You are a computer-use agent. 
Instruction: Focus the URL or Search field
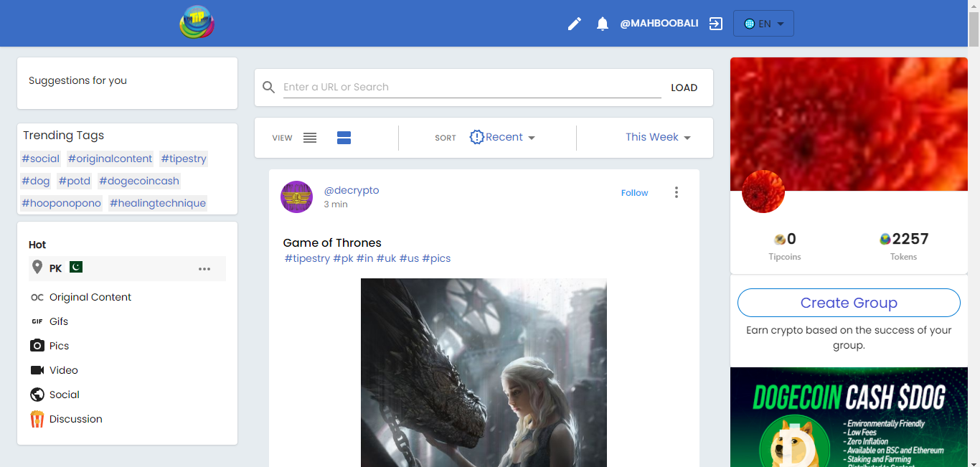(x=472, y=87)
